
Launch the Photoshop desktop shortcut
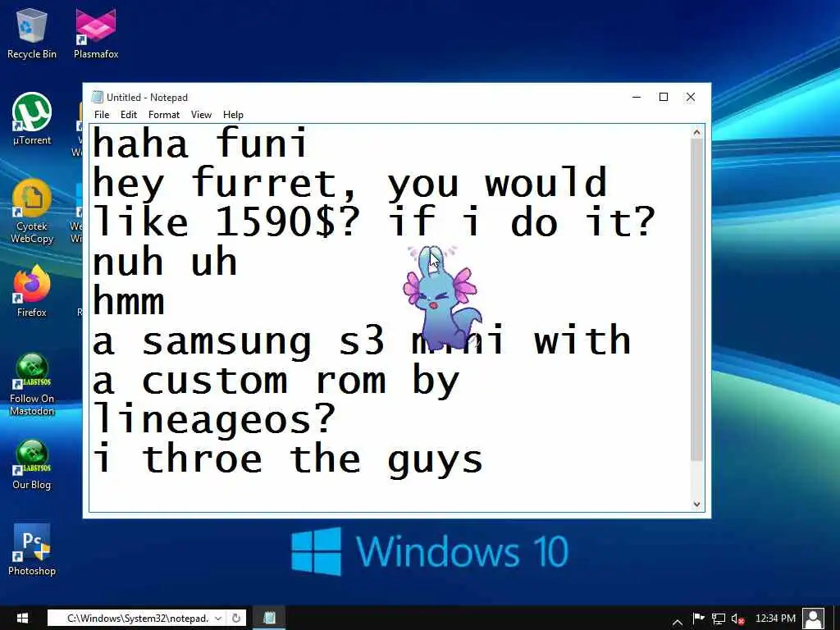tap(32, 550)
